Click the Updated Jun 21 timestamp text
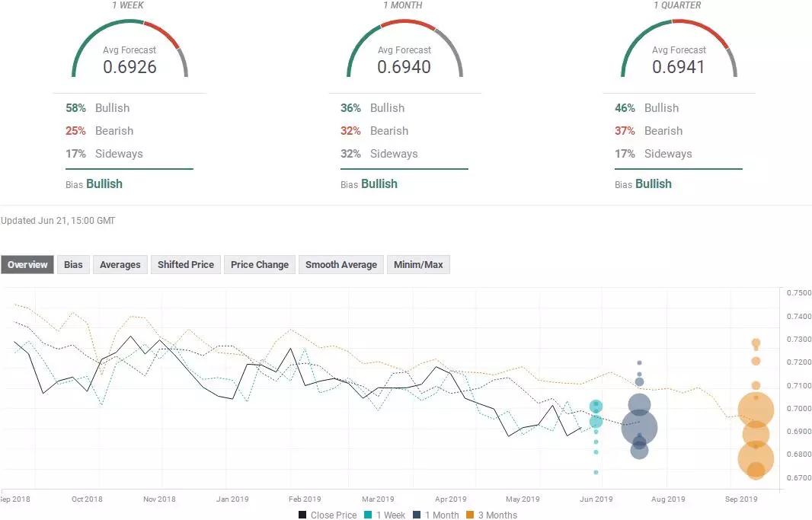The width and height of the screenshot is (812, 520). coord(58,221)
